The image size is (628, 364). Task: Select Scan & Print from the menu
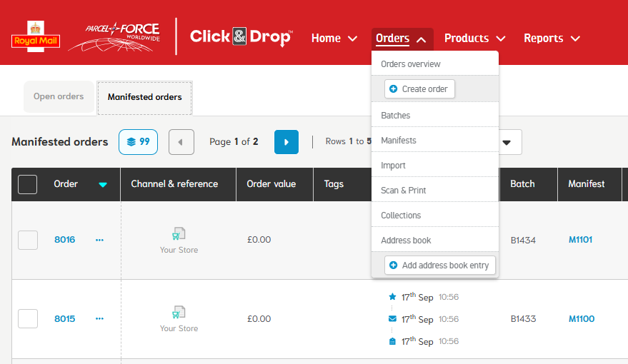click(x=435, y=191)
